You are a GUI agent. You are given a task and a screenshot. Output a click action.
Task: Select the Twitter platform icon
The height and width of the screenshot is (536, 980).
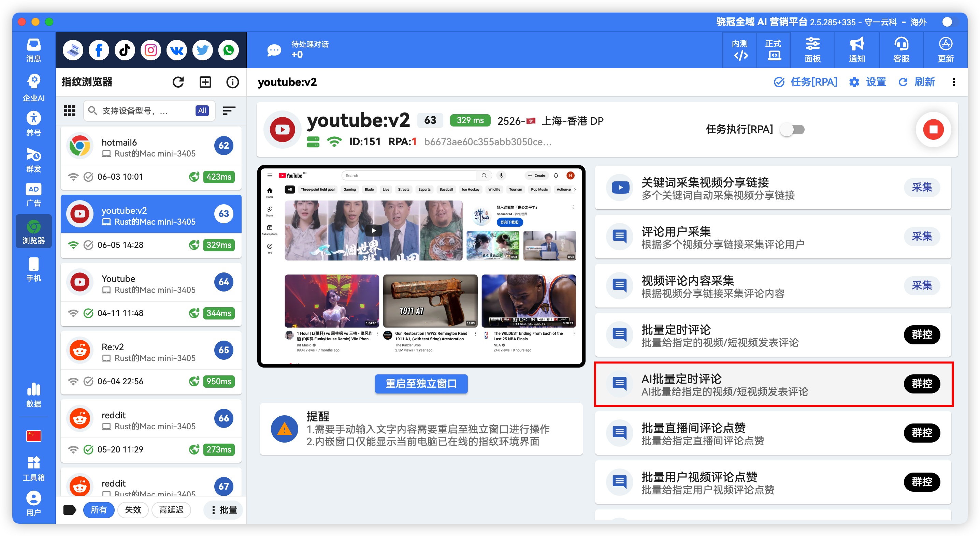(202, 50)
